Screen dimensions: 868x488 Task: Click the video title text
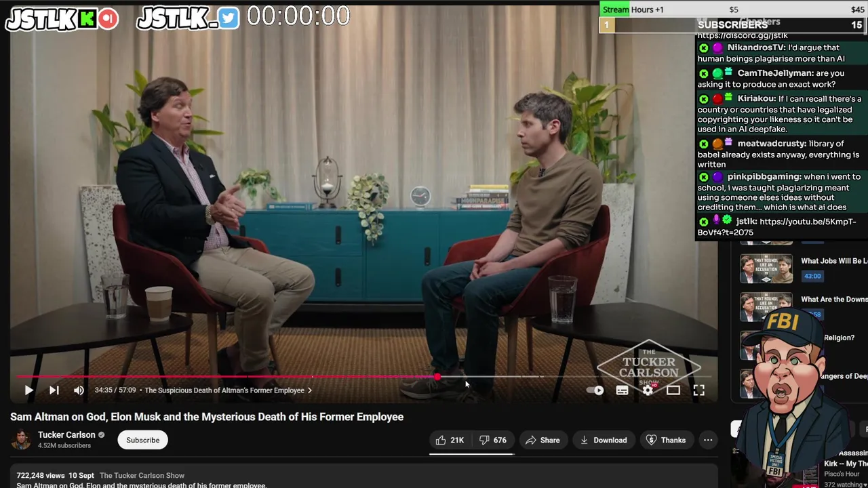(x=207, y=417)
